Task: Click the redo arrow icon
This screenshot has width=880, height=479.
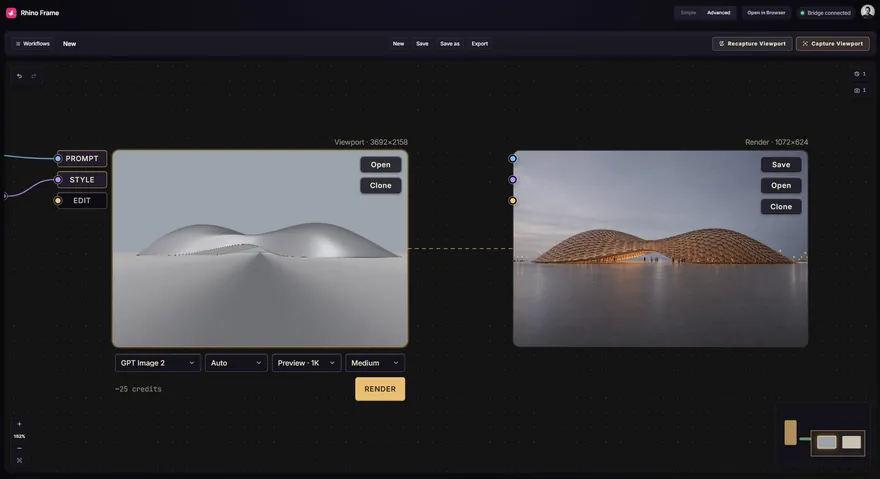Action: click(34, 76)
